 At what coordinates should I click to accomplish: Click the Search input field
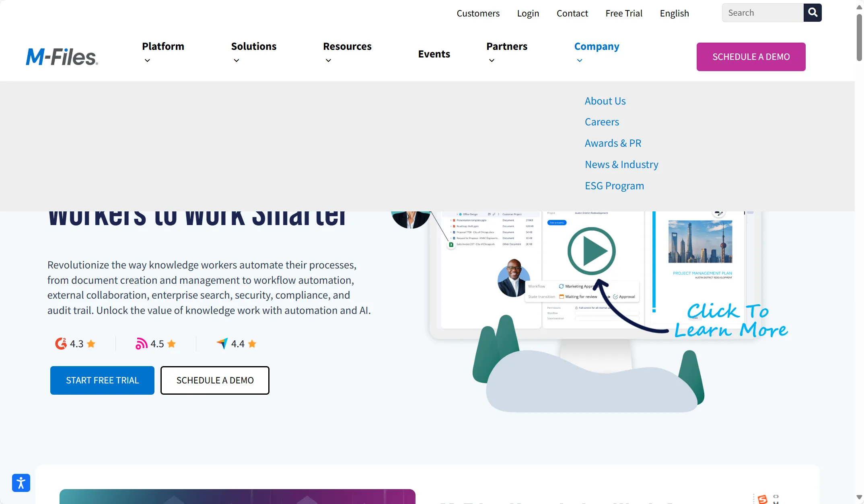click(x=762, y=12)
